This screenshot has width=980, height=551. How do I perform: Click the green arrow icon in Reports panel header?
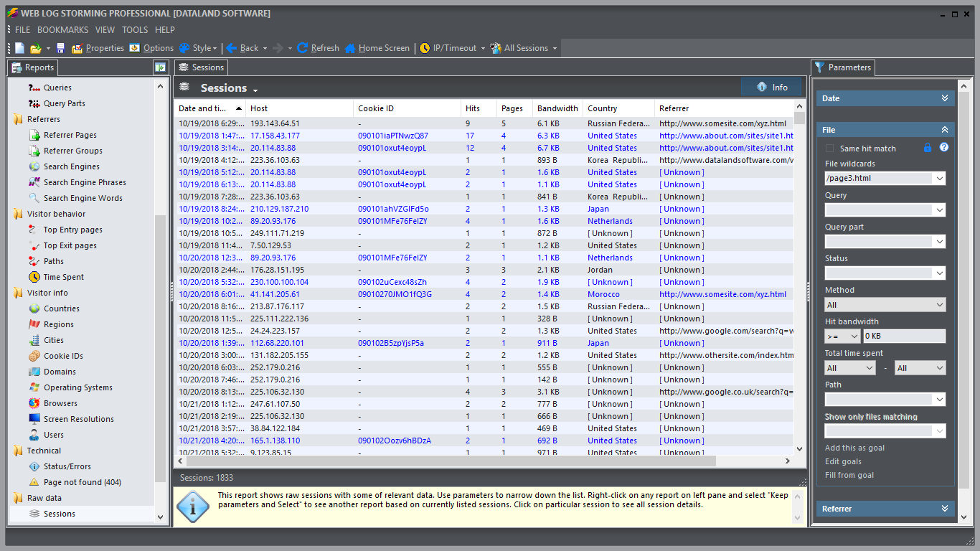160,67
